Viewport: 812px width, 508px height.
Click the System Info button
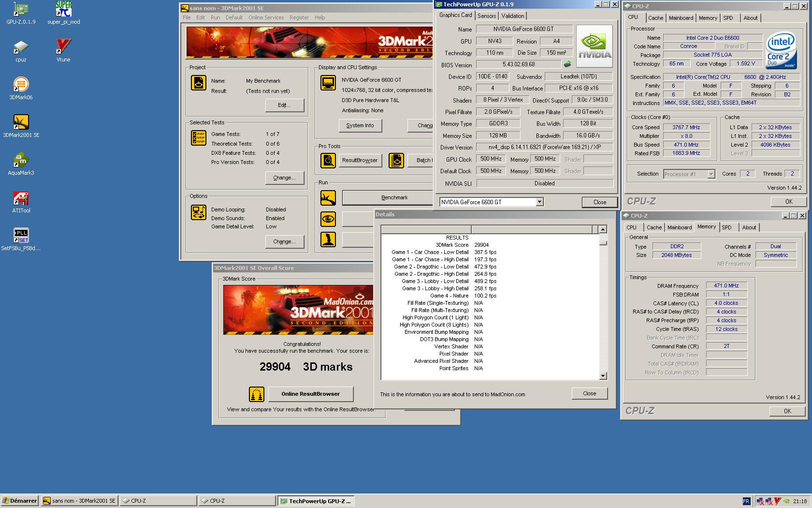(x=360, y=125)
